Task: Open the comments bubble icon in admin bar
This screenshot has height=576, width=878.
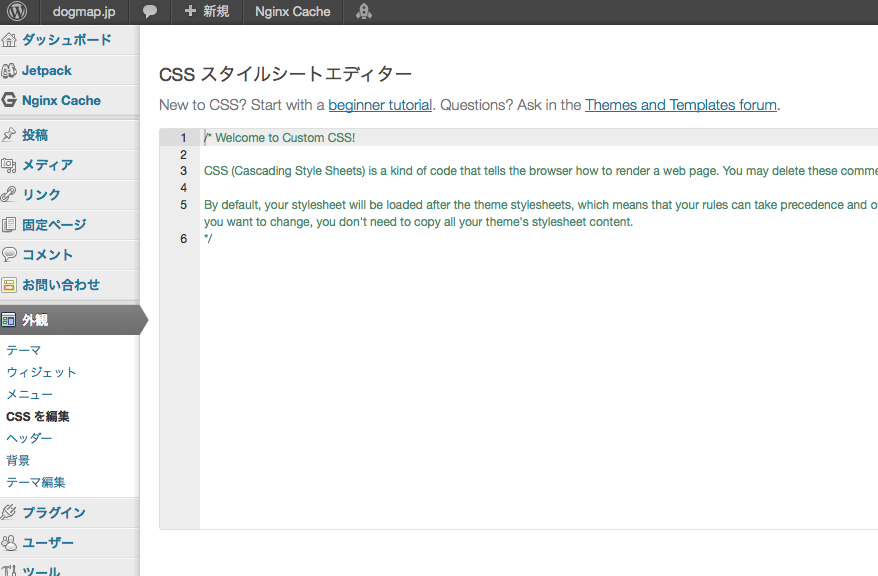Action: pyautogui.click(x=149, y=12)
